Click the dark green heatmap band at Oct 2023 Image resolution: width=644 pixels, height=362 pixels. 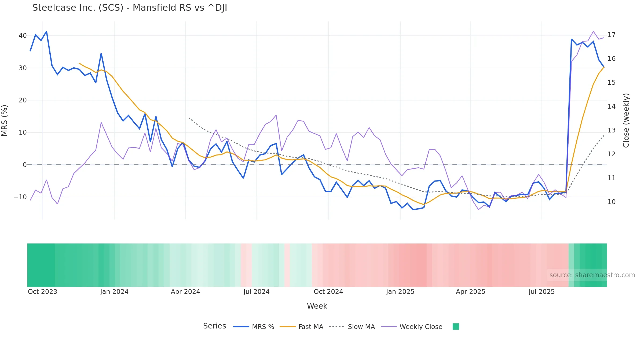pyautogui.click(x=41, y=265)
